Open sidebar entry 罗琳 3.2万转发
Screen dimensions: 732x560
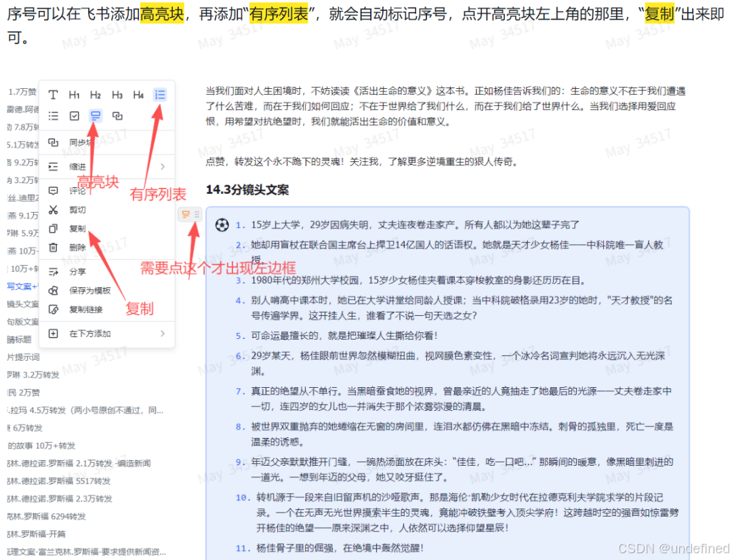pyautogui.click(x=33, y=375)
